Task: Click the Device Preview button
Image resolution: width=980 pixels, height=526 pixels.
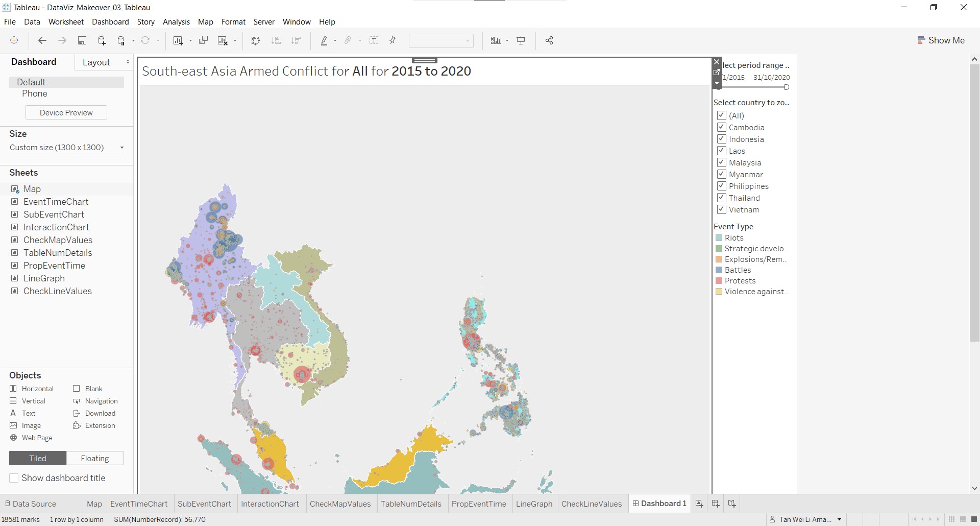Action: (x=66, y=113)
